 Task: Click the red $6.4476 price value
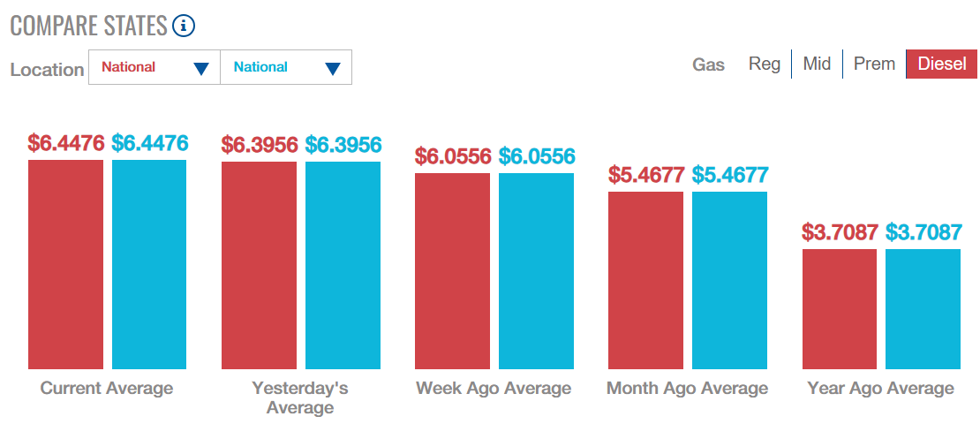[x=65, y=143]
